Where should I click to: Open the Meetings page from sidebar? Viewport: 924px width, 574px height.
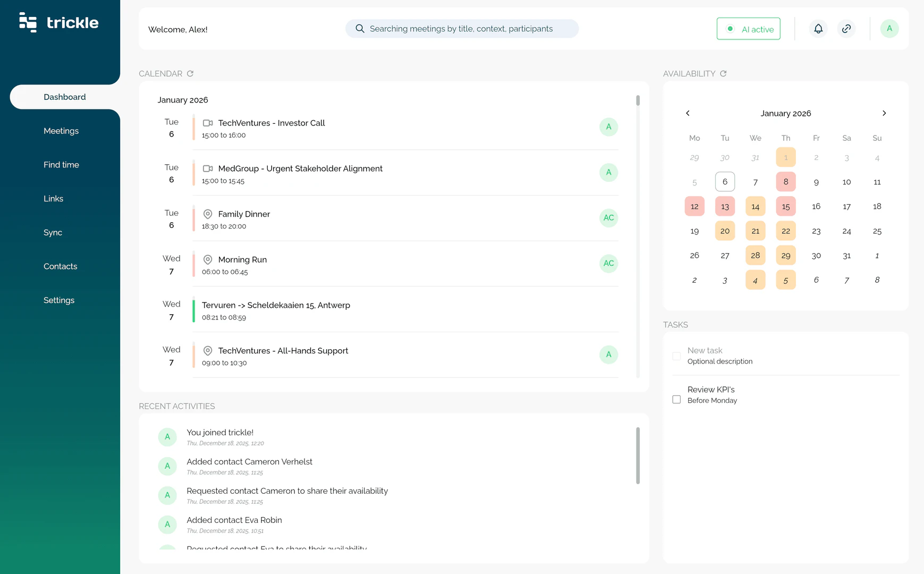point(61,131)
